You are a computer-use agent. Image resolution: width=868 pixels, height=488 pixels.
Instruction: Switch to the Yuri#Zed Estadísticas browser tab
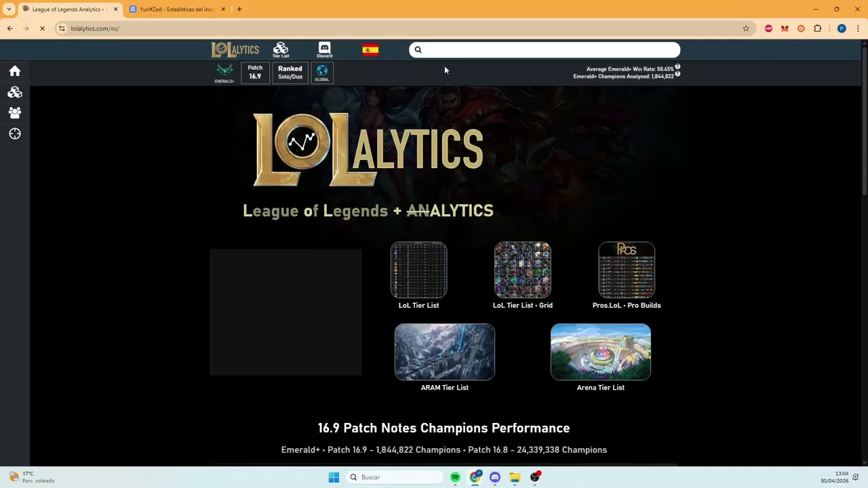click(x=178, y=9)
